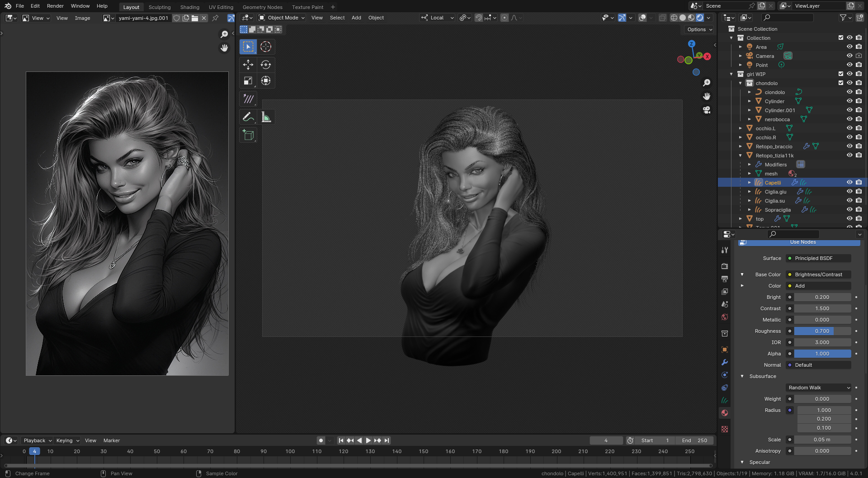Click the viewport zoom magnifier icon
This screenshot has width=868, height=478.
click(707, 83)
